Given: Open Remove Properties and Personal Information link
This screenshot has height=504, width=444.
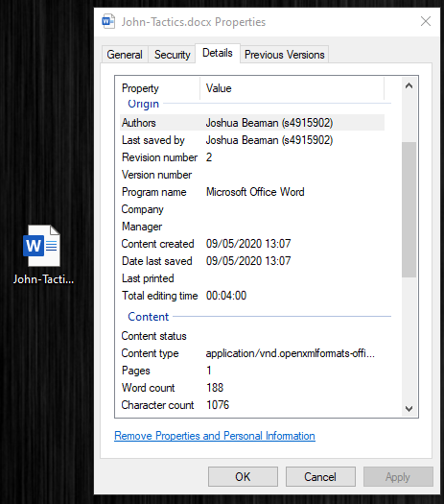Looking at the screenshot, I should 215,436.
